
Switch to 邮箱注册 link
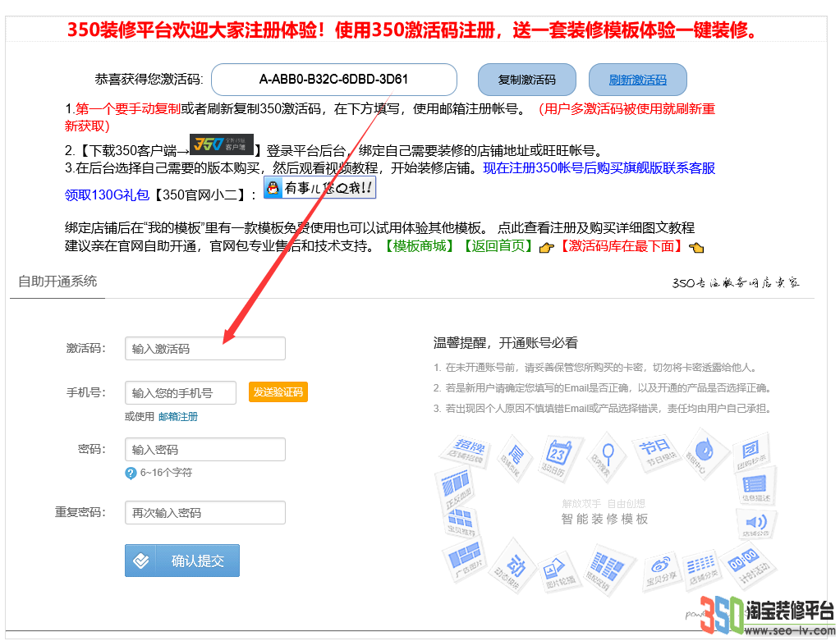178,417
